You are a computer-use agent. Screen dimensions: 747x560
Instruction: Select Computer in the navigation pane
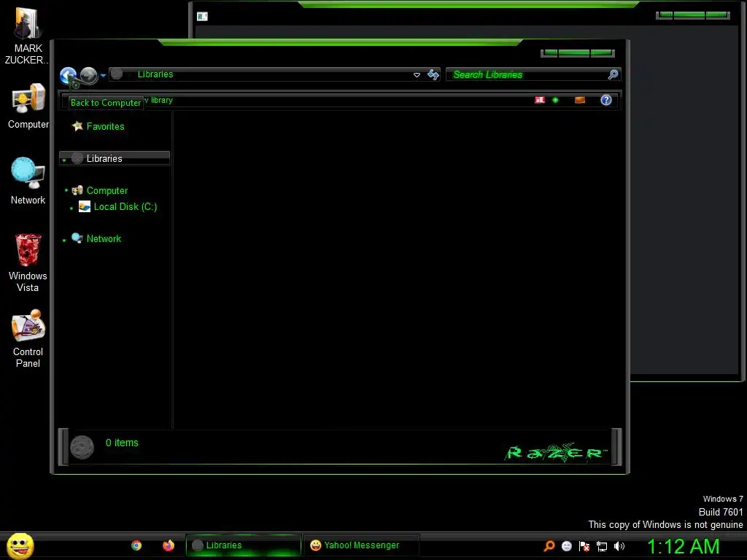107,190
